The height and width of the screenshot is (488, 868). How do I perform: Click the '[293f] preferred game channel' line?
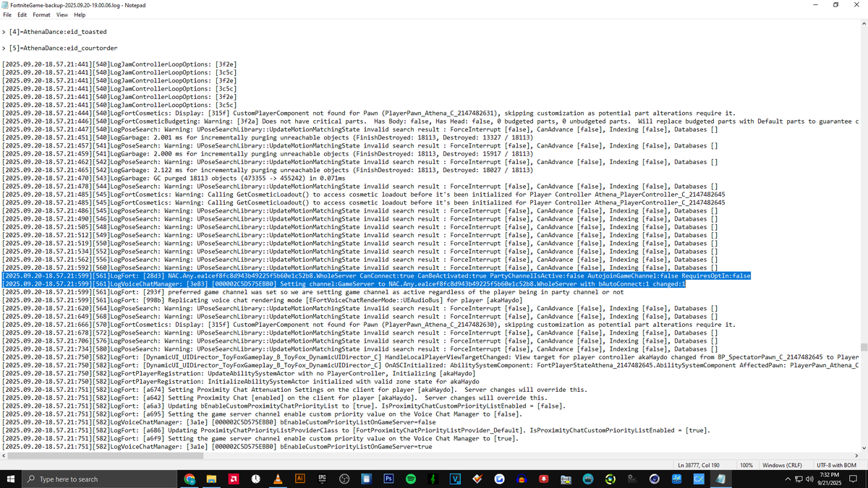click(313, 292)
